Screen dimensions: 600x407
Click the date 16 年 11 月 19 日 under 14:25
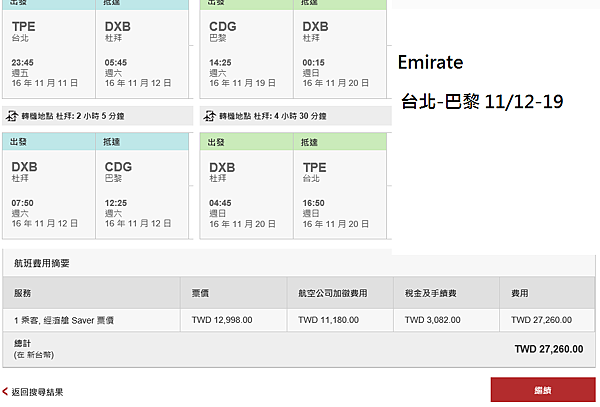coord(242,83)
